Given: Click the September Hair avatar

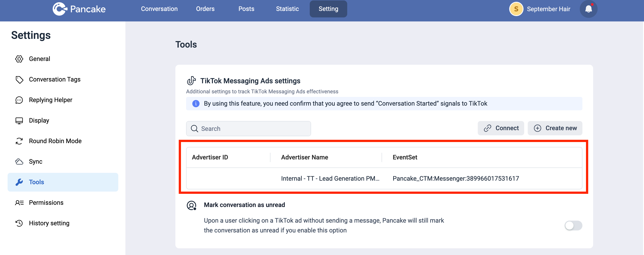Looking at the screenshot, I should click(516, 9).
